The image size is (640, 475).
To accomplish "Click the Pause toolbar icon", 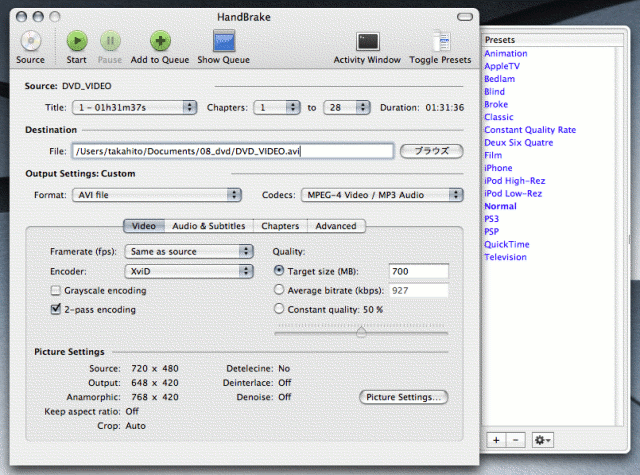I will click(111, 41).
